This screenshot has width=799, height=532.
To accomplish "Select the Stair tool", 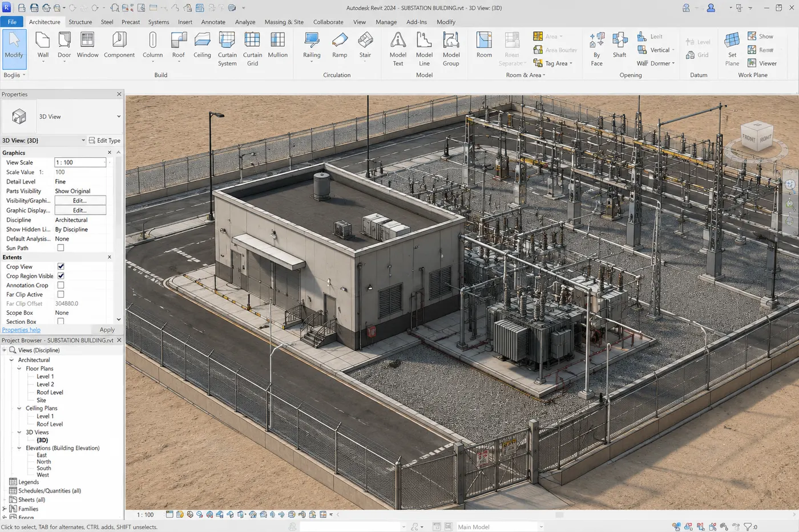I will (x=365, y=46).
